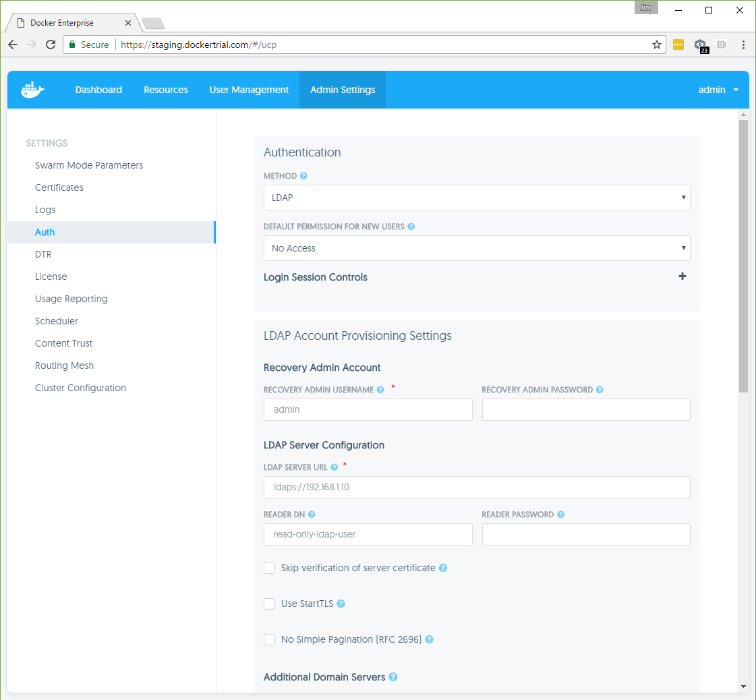The height and width of the screenshot is (700, 756).
Task: Reload the page in the browser
Action: (x=50, y=45)
